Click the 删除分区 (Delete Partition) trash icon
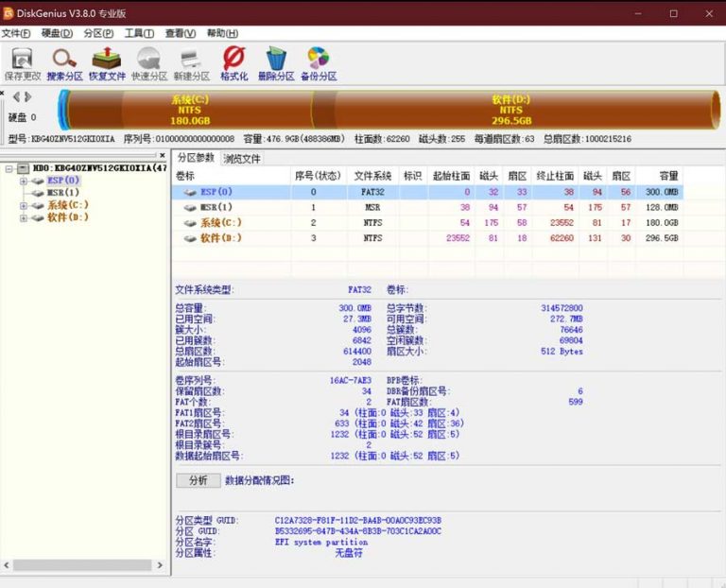Image resolution: width=726 pixels, height=588 pixels. (276, 62)
